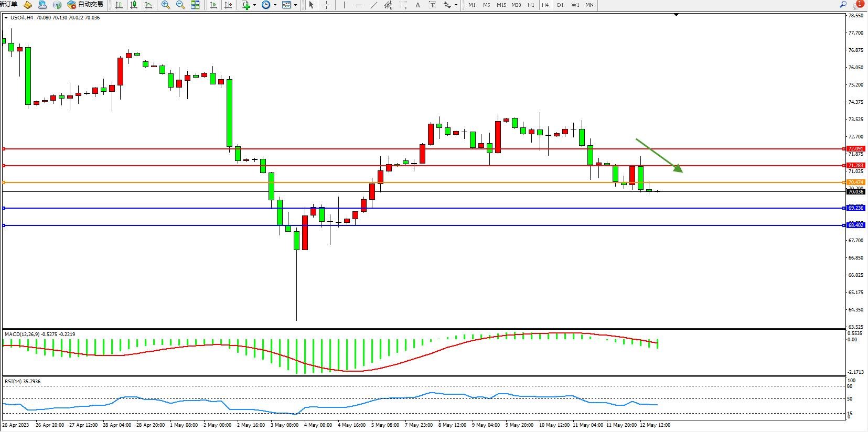Open the Tile Windows grid icon
The width and height of the screenshot is (868, 432).
click(x=195, y=5)
